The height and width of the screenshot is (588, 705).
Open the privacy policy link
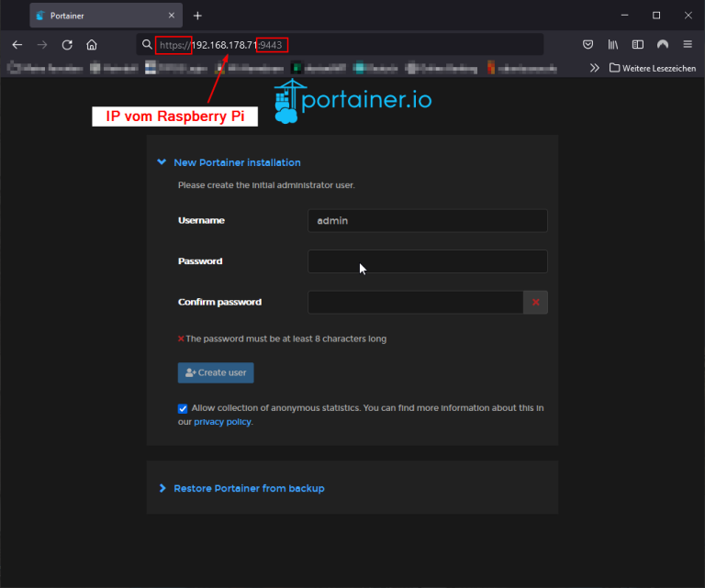click(x=222, y=422)
